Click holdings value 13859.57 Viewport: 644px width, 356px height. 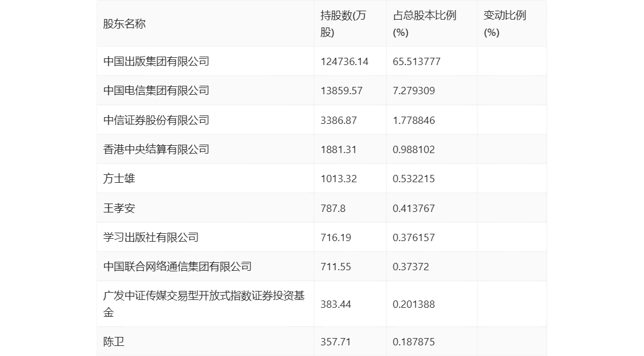[x=342, y=91]
